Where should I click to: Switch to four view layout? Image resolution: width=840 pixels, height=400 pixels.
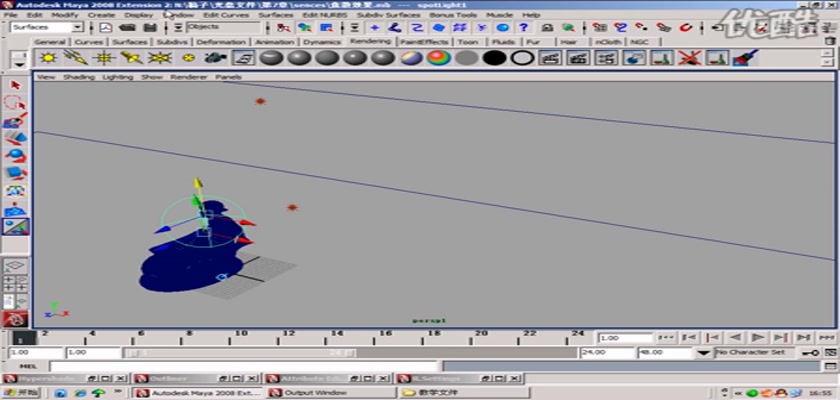[x=16, y=283]
